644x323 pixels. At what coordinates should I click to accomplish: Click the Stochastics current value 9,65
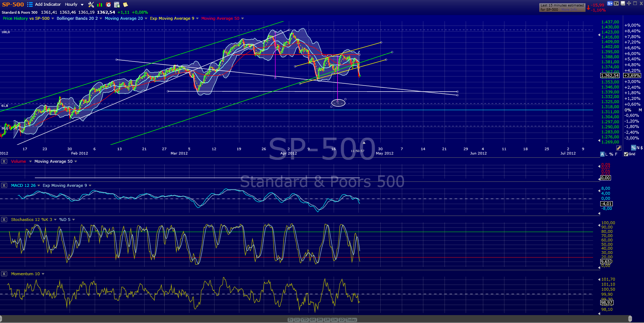(x=606, y=262)
